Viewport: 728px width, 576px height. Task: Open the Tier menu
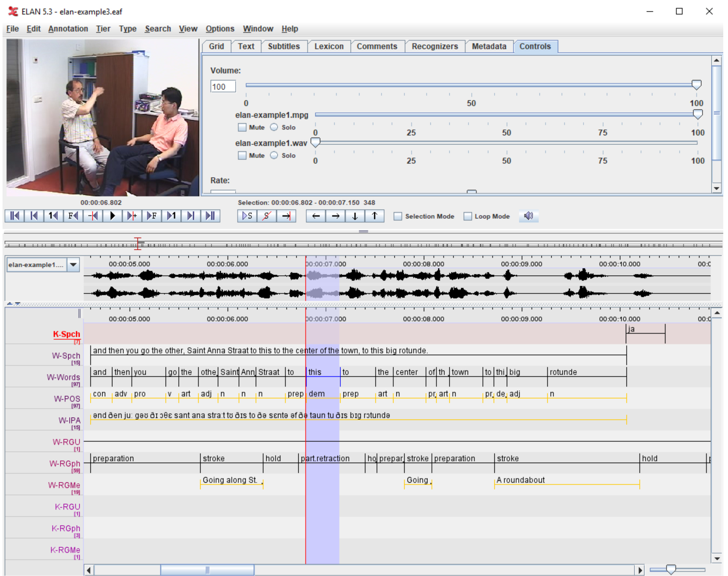coord(103,29)
